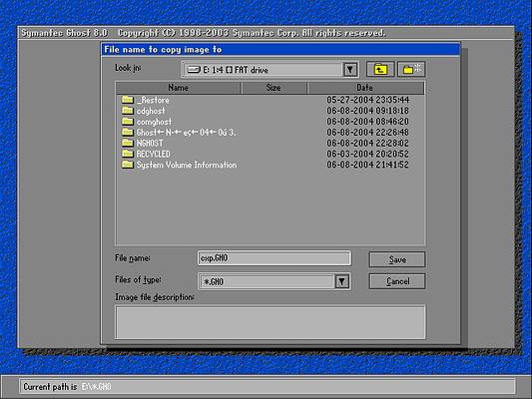Select the comghost folder icon
This screenshot has width=532, height=399.
click(x=127, y=122)
